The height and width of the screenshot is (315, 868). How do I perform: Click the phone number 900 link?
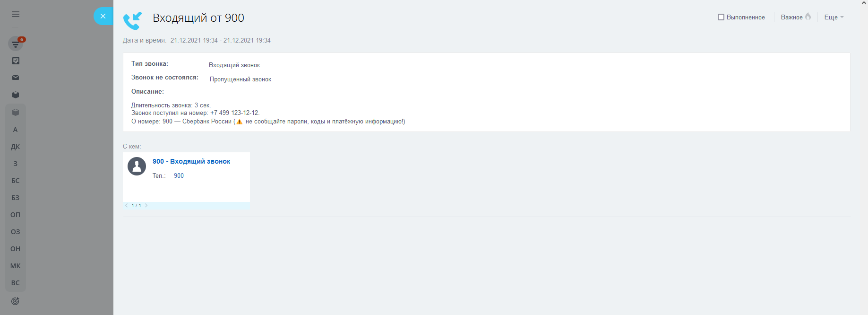tap(179, 175)
